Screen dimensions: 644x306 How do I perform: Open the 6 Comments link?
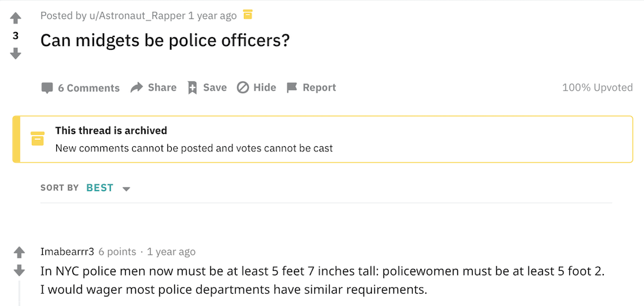(88, 88)
